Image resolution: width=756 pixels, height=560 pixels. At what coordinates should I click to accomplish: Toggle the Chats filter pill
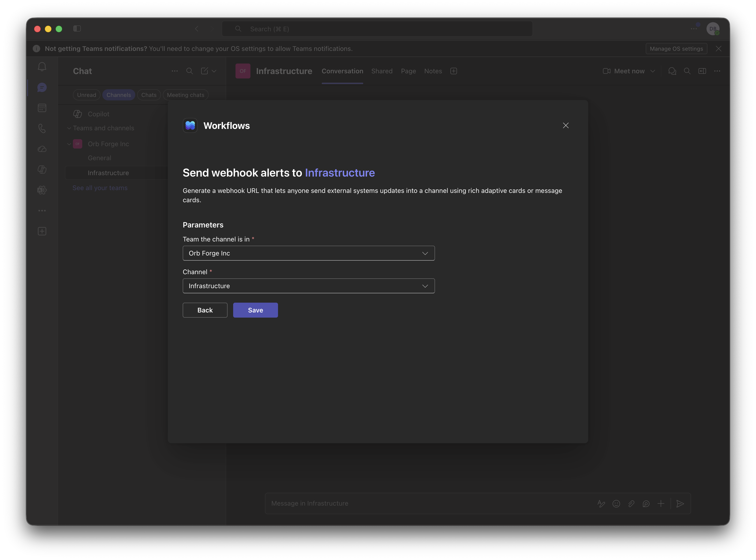[x=149, y=95]
